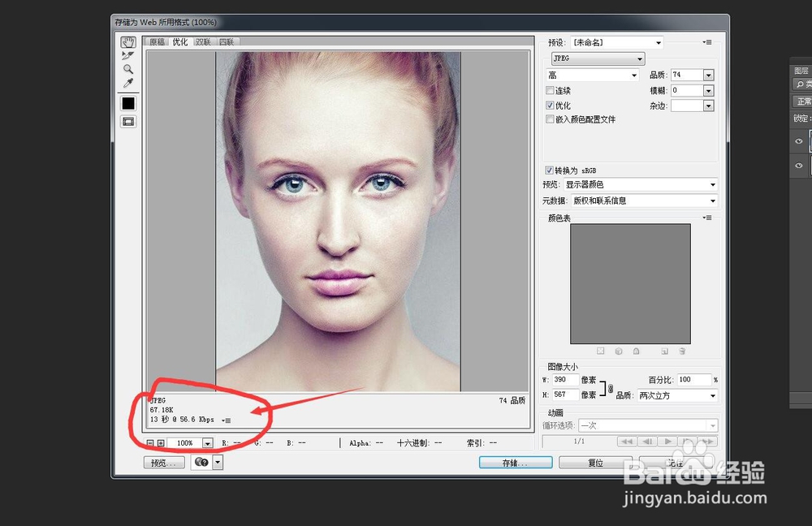Open the 高 compression quality dropdown
This screenshot has width=812, height=526.
click(x=593, y=75)
